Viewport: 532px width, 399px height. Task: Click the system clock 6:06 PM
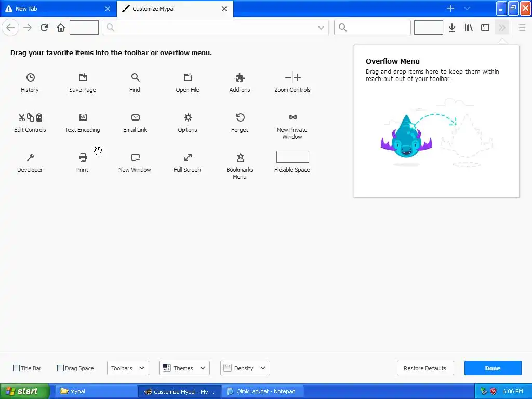pos(513,392)
